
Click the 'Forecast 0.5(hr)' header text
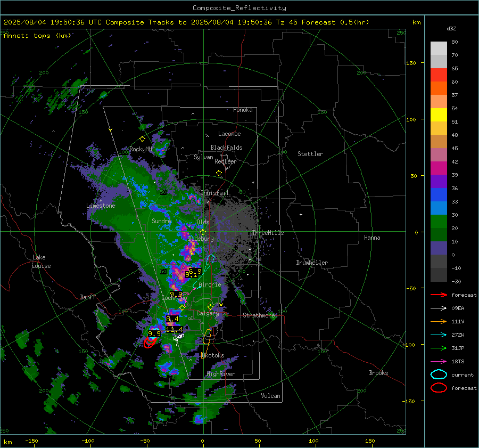(x=335, y=22)
